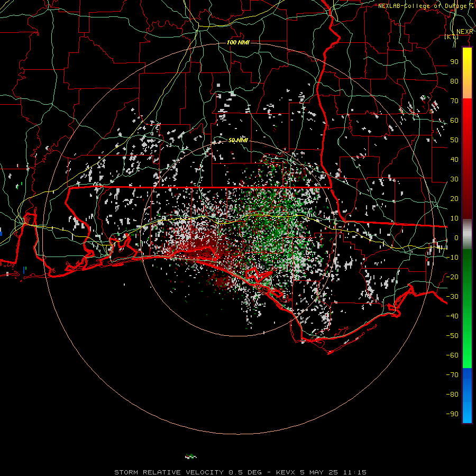Click the 10 value on velocity scale

tap(454, 218)
